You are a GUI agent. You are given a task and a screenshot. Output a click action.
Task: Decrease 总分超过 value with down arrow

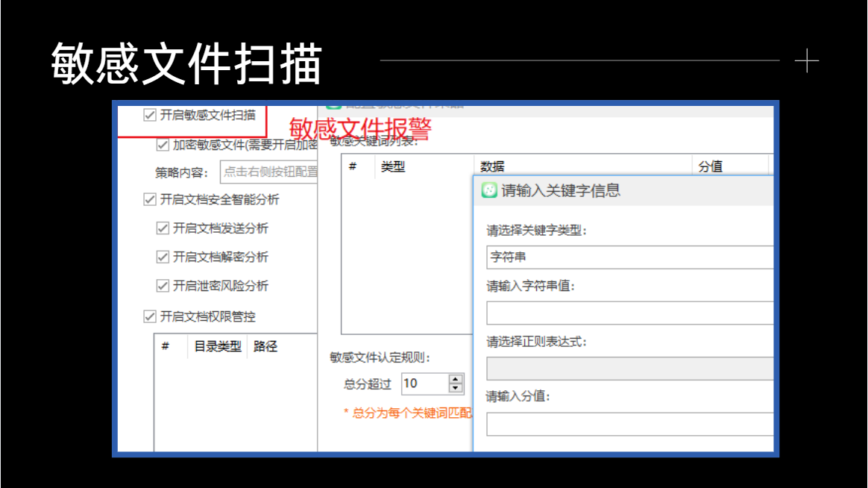coord(456,388)
